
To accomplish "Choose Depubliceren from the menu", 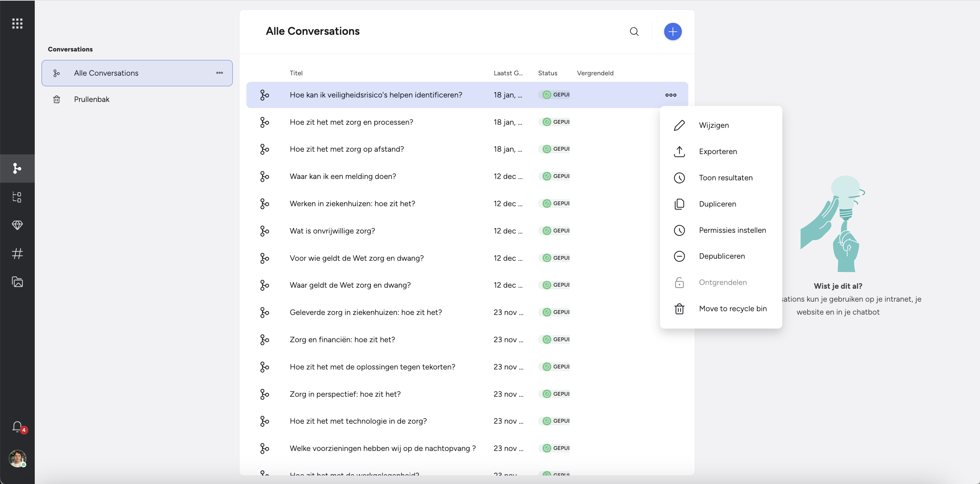I will tap(721, 256).
